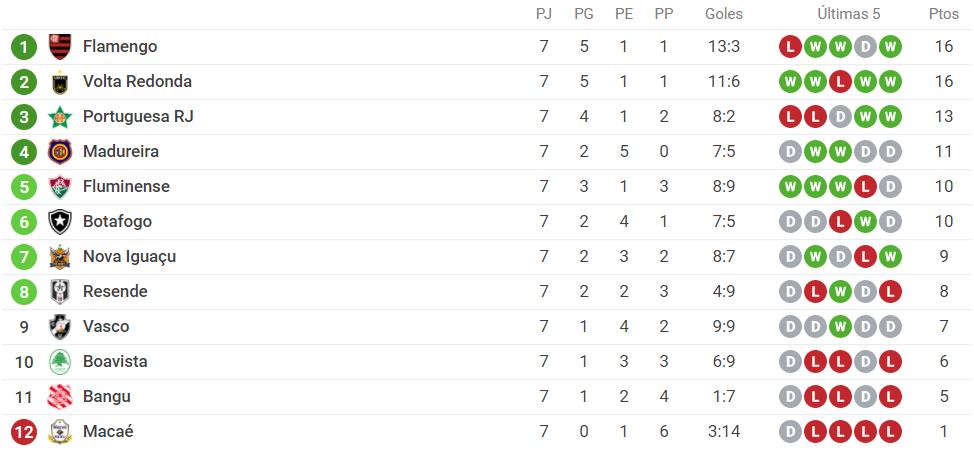
Task: Open the Nova Iguaçu team link
Action: point(129,257)
